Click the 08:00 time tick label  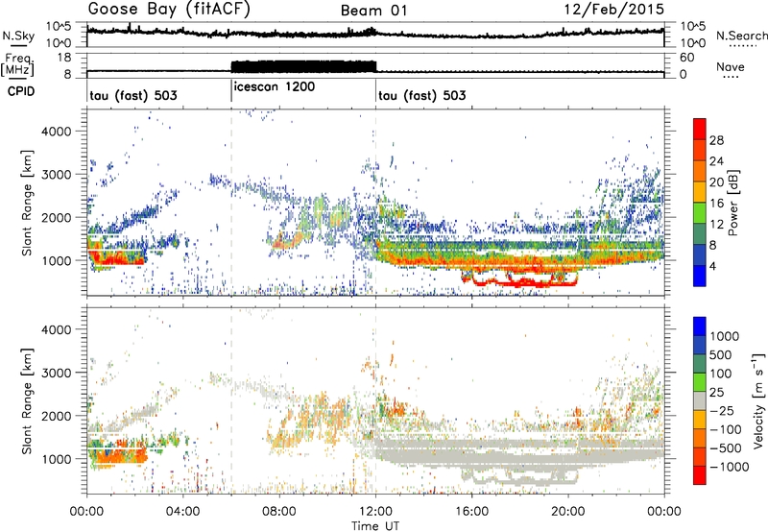[x=279, y=512]
